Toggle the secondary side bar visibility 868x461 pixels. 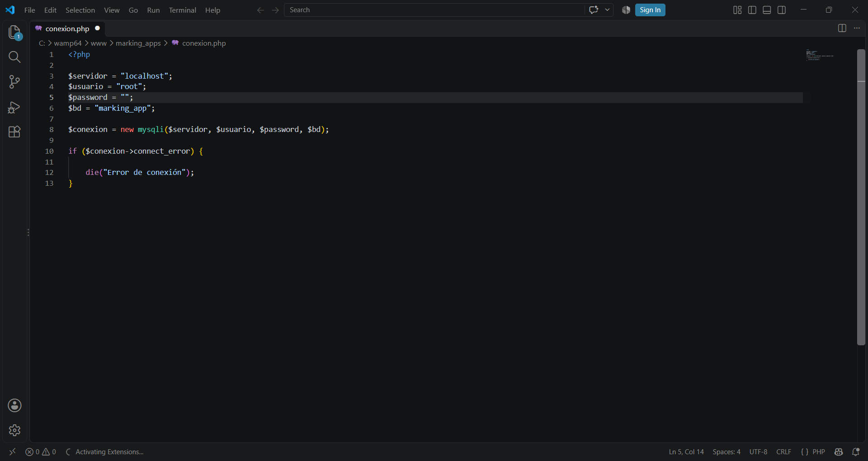click(782, 10)
